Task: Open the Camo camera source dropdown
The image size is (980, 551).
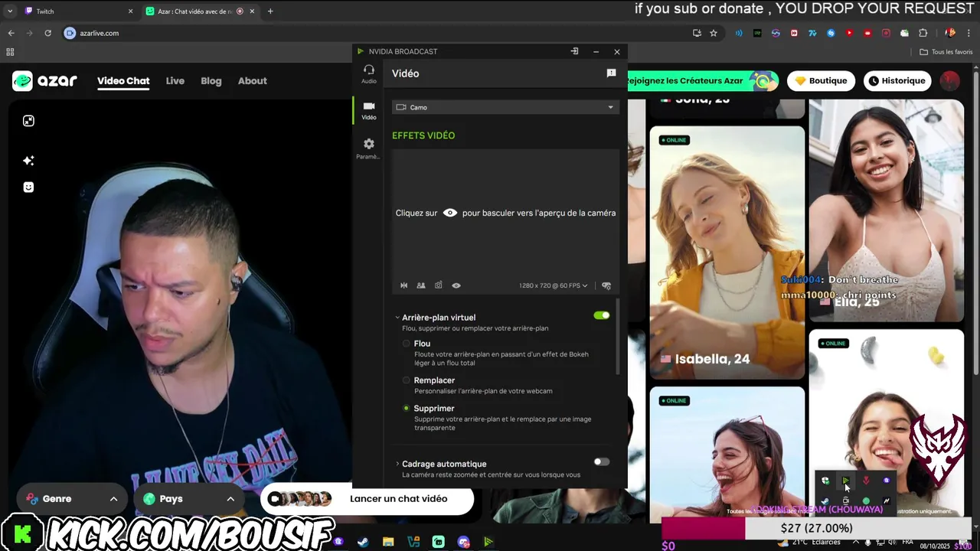Action: click(x=505, y=107)
